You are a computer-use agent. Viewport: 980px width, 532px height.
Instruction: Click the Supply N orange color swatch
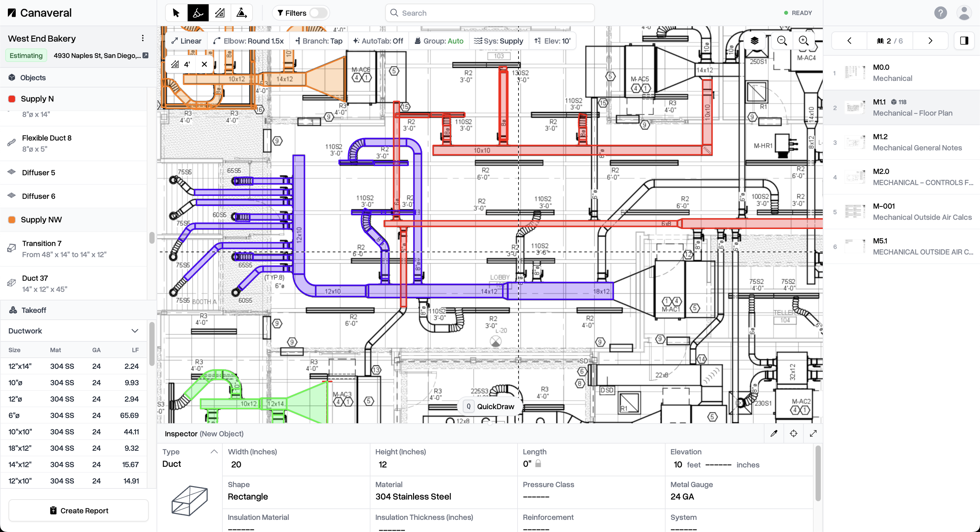point(11,99)
